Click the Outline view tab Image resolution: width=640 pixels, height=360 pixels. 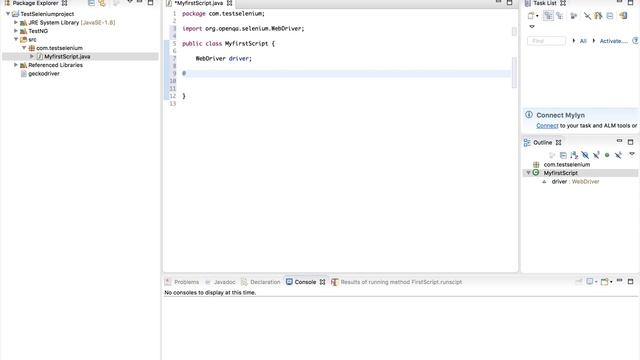pos(542,142)
